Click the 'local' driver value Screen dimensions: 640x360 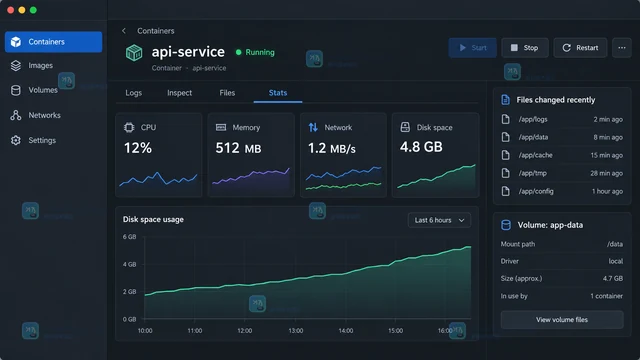point(616,261)
